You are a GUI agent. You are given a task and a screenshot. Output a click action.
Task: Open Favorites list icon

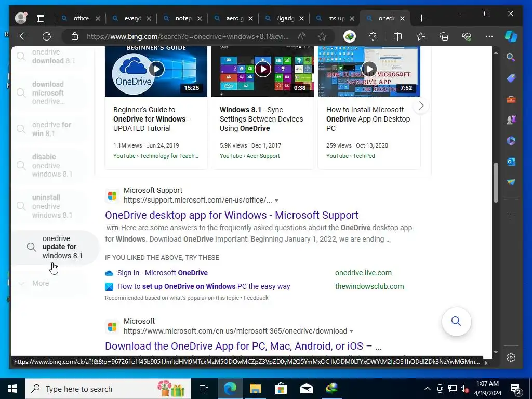pos(421,36)
